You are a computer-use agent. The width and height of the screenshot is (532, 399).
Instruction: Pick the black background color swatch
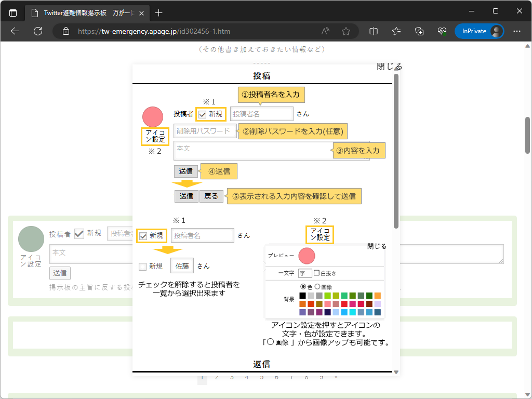(302, 295)
